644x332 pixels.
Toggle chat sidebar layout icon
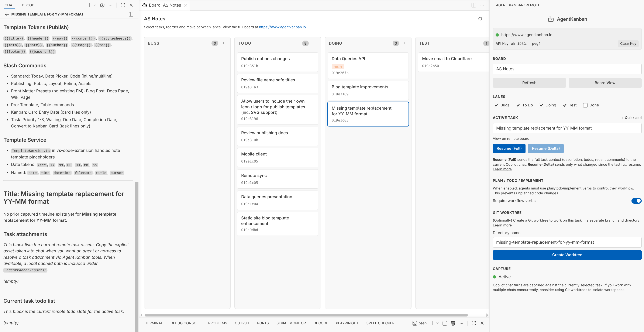point(131,14)
